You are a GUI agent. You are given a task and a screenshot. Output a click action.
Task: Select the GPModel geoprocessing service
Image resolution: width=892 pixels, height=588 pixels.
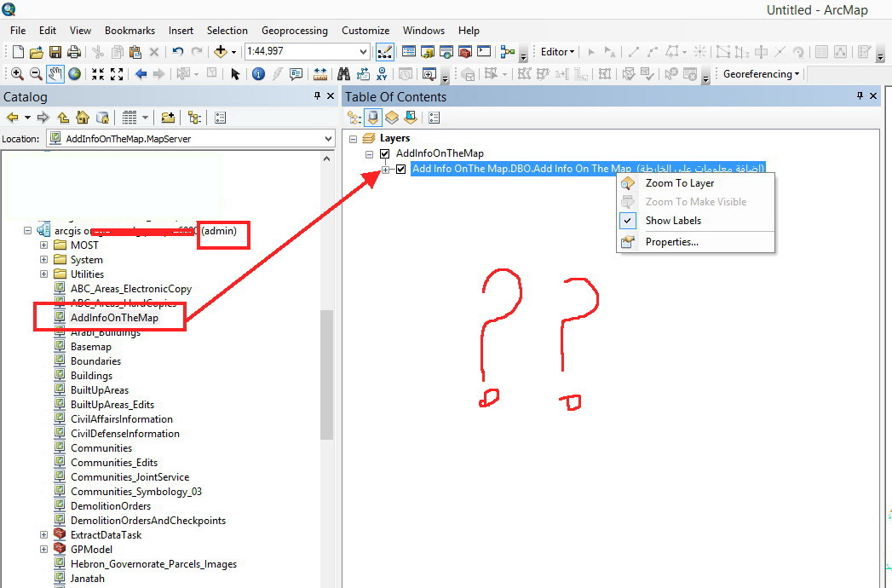click(91, 550)
